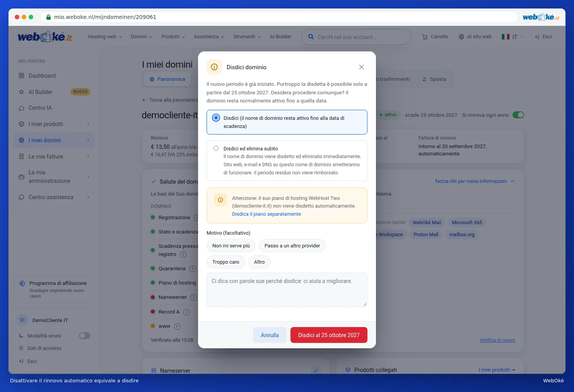Open the IT language selector
This screenshot has width=574, height=392.
point(512,37)
